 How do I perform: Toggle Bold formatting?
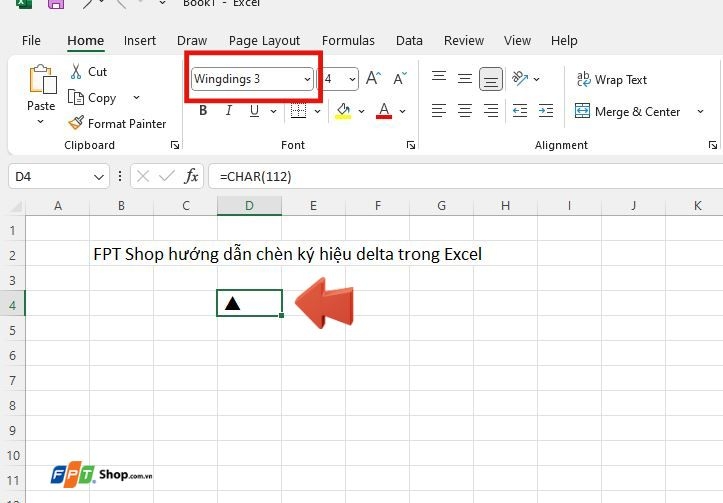coord(203,111)
